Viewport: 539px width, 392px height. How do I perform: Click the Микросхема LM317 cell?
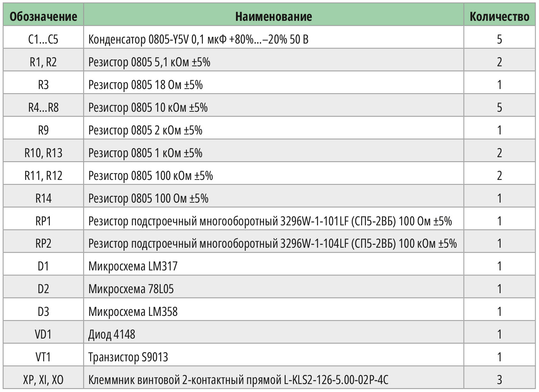click(x=133, y=266)
